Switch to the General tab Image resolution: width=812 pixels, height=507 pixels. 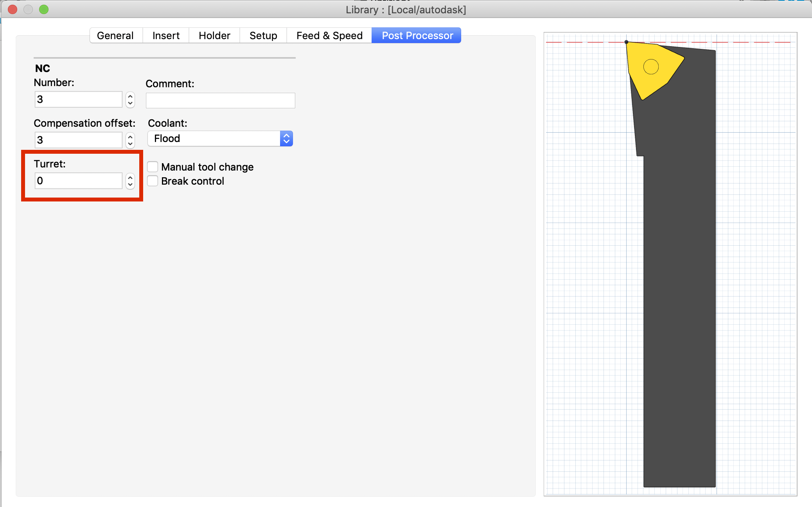click(x=116, y=36)
